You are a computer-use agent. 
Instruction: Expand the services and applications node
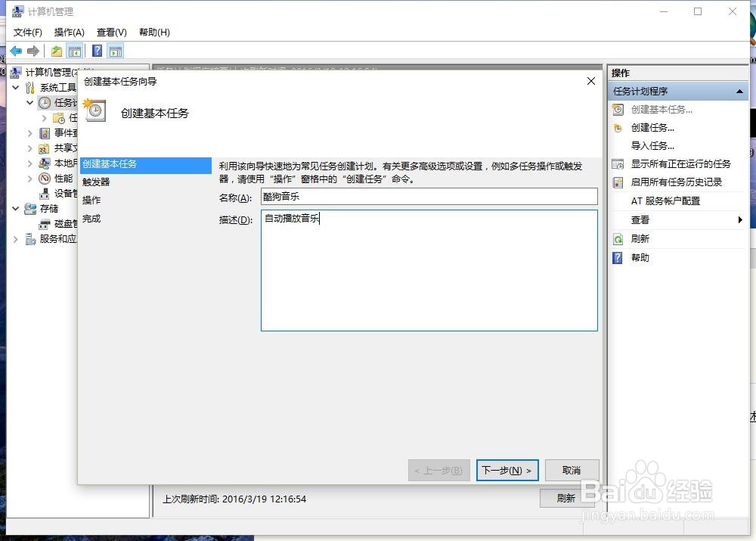pyautogui.click(x=15, y=239)
